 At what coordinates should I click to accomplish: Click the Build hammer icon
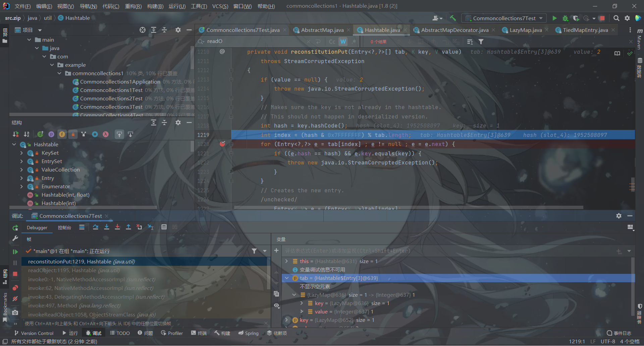pyautogui.click(x=453, y=18)
